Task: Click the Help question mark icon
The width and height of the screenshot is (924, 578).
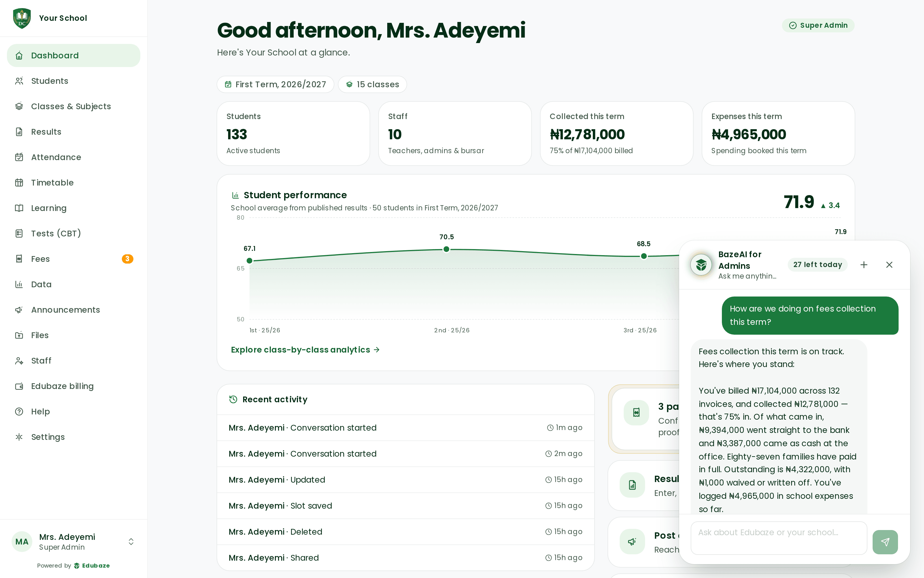Action: coord(19,411)
